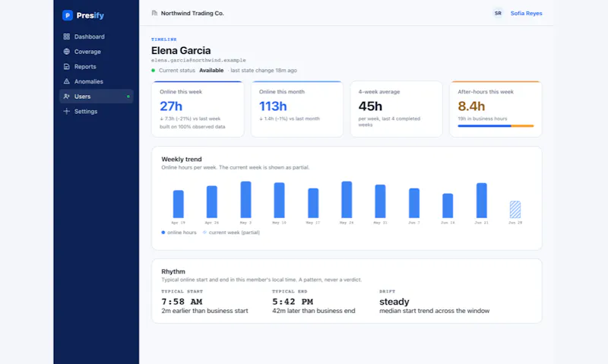
Task: Click the blue online hours legend dot
Action: (163, 233)
